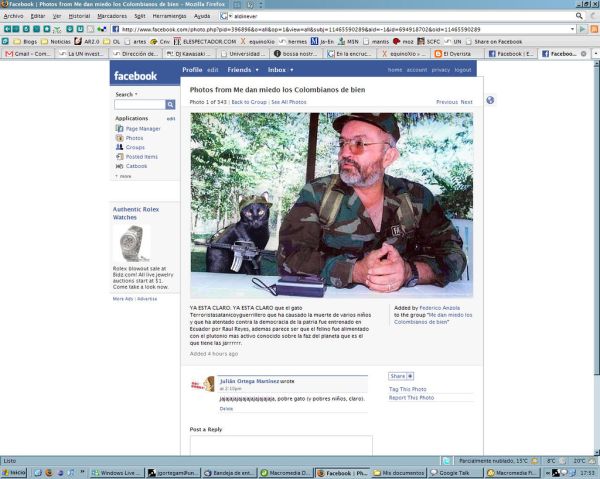Click the Facebook search magnifier button
This screenshot has width=600, height=479.
pos(170,104)
